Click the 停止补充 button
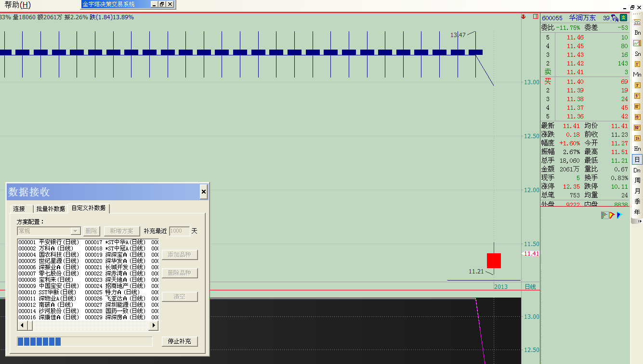 (179, 341)
